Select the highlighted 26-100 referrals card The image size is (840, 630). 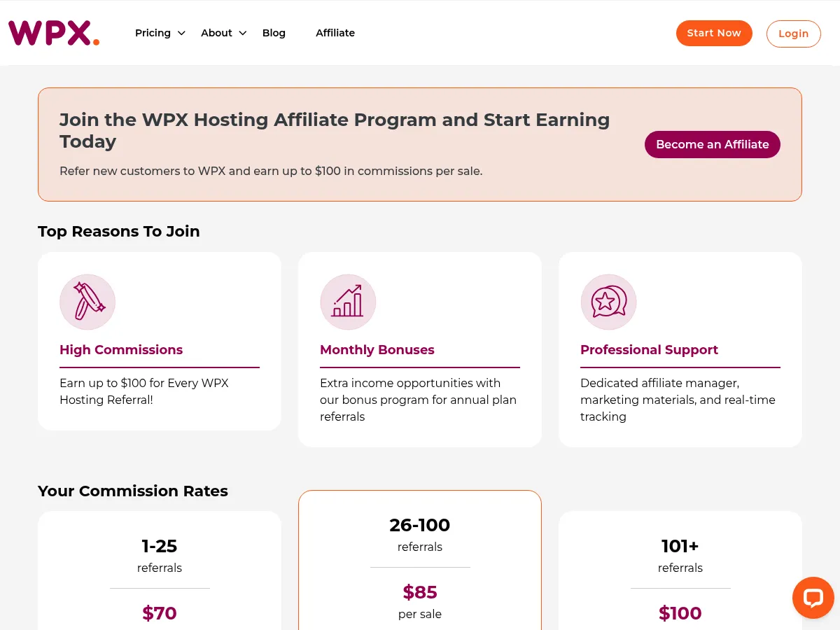coord(419,560)
